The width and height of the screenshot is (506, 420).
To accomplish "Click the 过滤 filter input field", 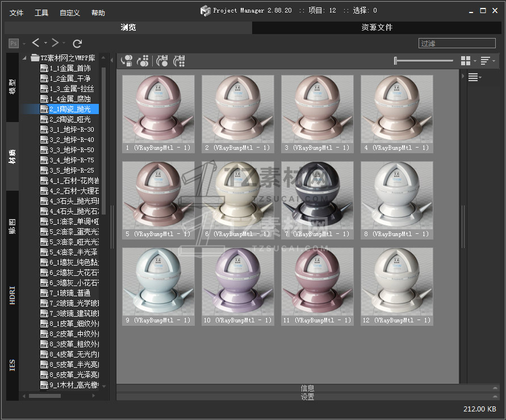I will tap(457, 43).
